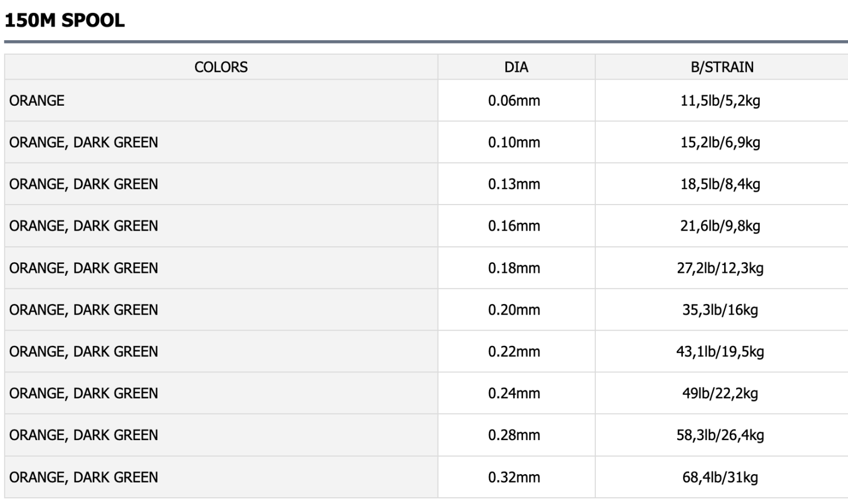Viewport: 848px width, 504px height.
Task: Click the 150M SPOOL heading
Action: click(64, 20)
